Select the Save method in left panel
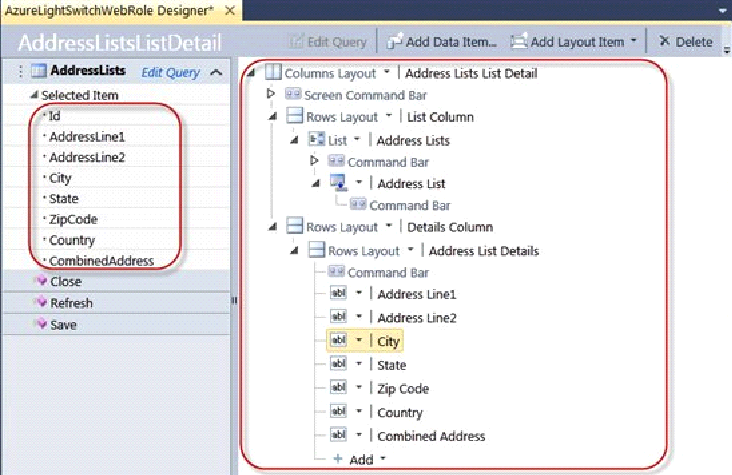This screenshot has height=475, width=732. click(x=63, y=325)
